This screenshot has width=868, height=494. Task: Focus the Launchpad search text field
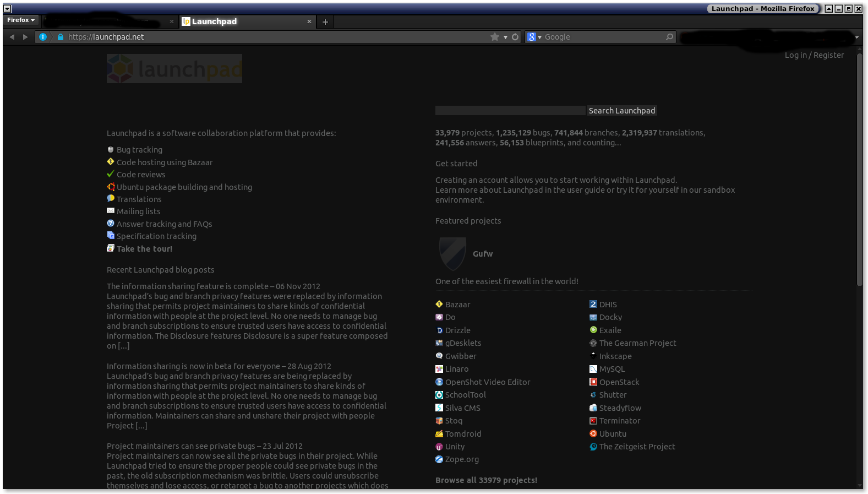(x=510, y=111)
